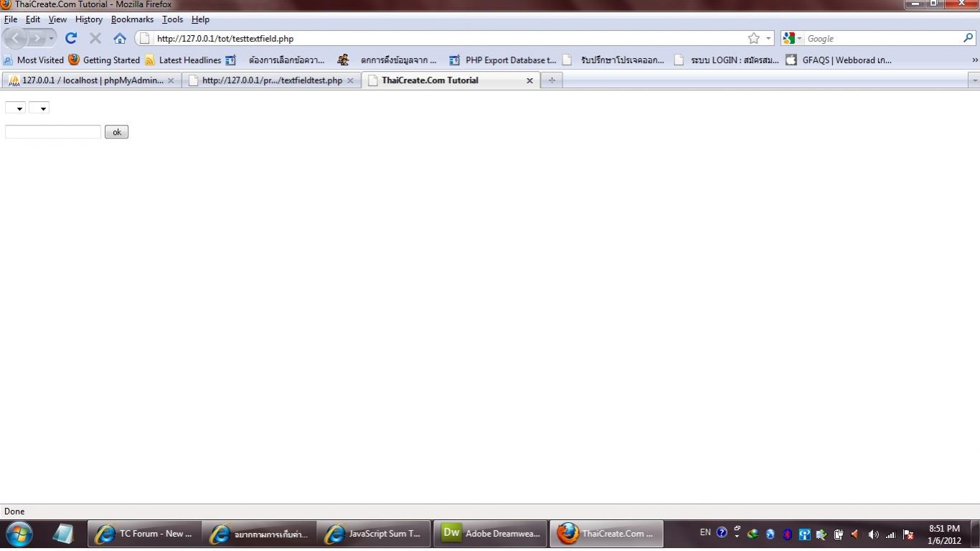Image resolution: width=980 pixels, height=551 pixels.
Task: Open the list all tabs dropdown
Action: coord(974,80)
